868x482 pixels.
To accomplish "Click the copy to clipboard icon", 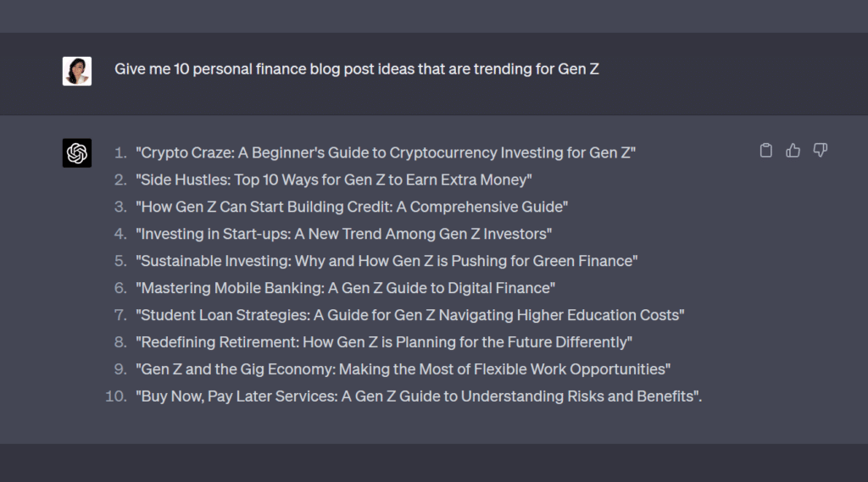I will (766, 151).
